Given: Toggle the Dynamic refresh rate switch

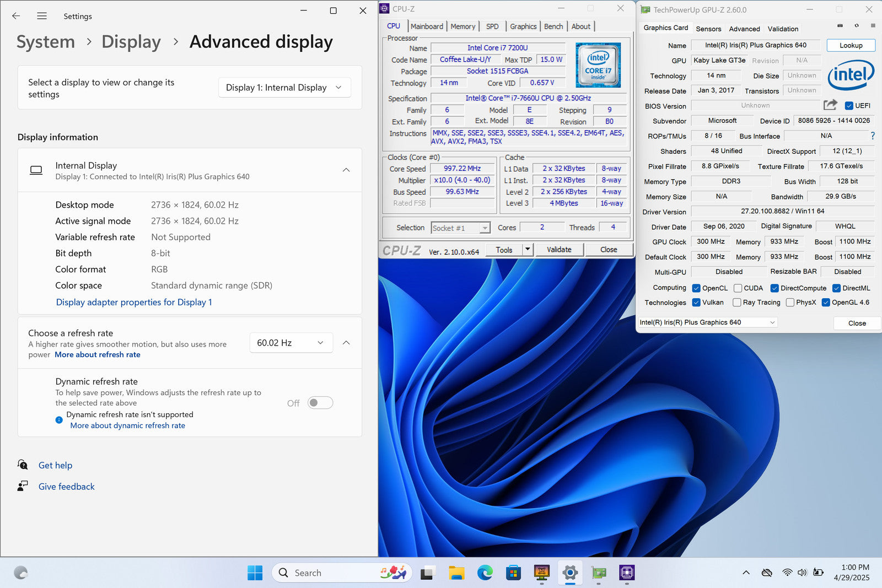Looking at the screenshot, I should [x=320, y=403].
